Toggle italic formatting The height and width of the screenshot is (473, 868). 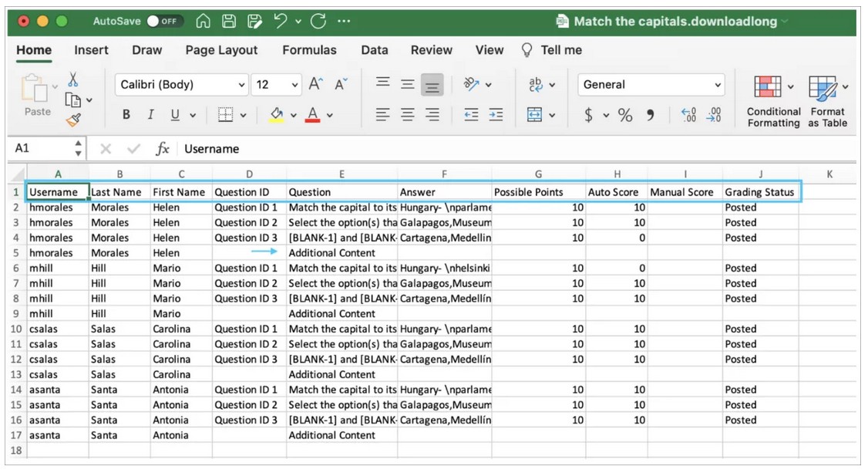coord(151,115)
